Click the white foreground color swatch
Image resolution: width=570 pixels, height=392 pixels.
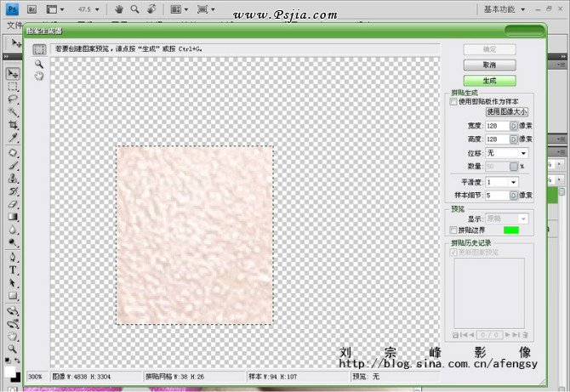coord(10,372)
